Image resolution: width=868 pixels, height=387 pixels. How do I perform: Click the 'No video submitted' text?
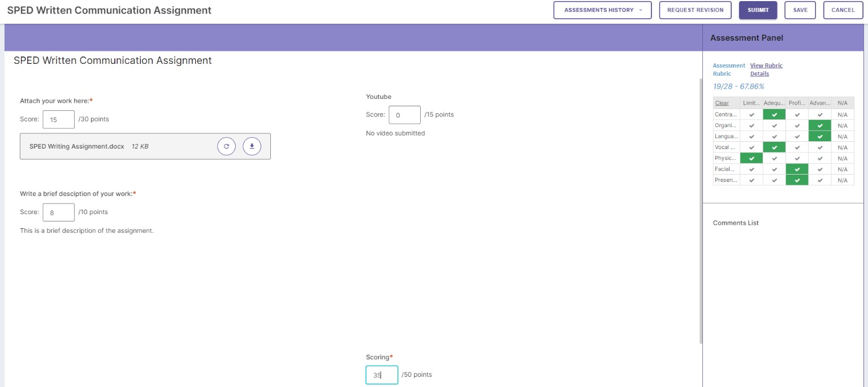coord(395,133)
